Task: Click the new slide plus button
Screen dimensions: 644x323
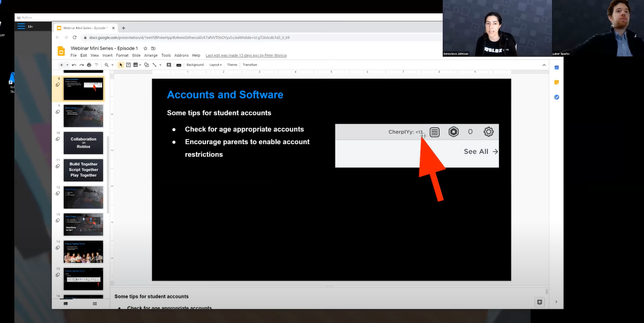Action: 61,65
